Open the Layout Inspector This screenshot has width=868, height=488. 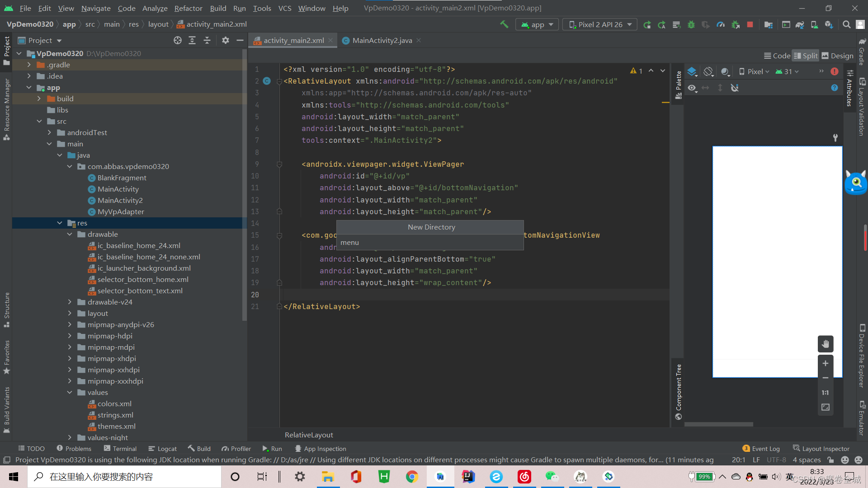tap(821, 449)
